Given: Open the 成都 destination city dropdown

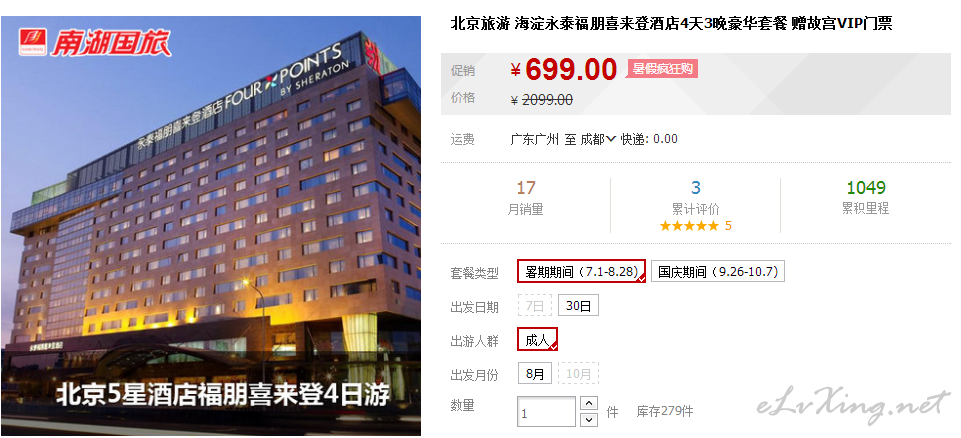Looking at the screenshot, I should point(598,139).
